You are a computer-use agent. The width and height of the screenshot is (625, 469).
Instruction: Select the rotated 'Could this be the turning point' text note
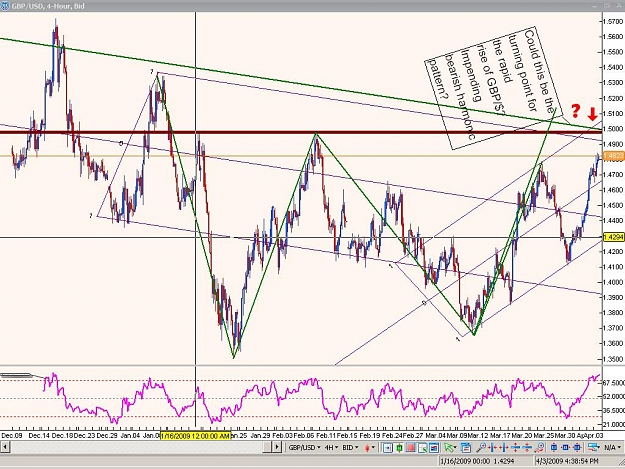click(x=494, y=88)
